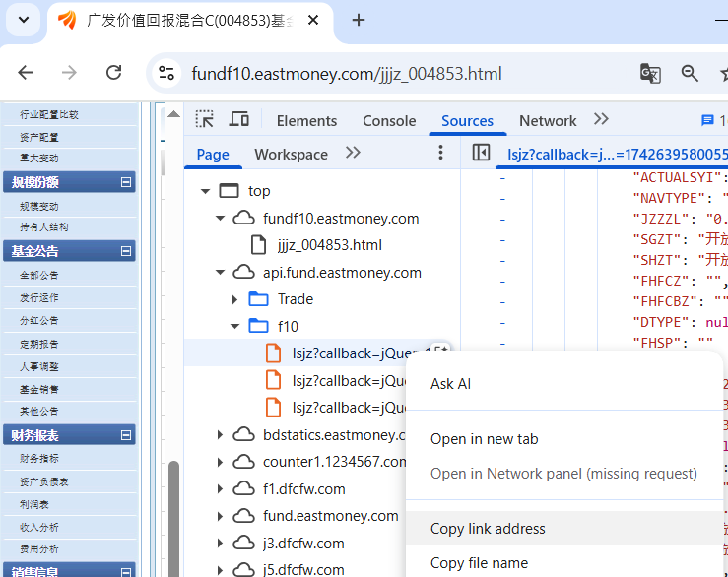Screen dimensions: 728x577
Task: Go back to the previous page
Action: pos(25,73)
